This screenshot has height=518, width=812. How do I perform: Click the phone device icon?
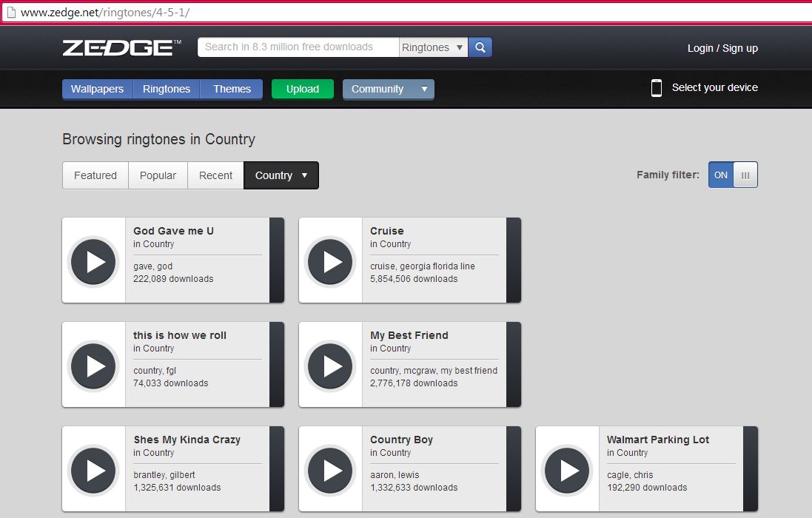[656, 88]
